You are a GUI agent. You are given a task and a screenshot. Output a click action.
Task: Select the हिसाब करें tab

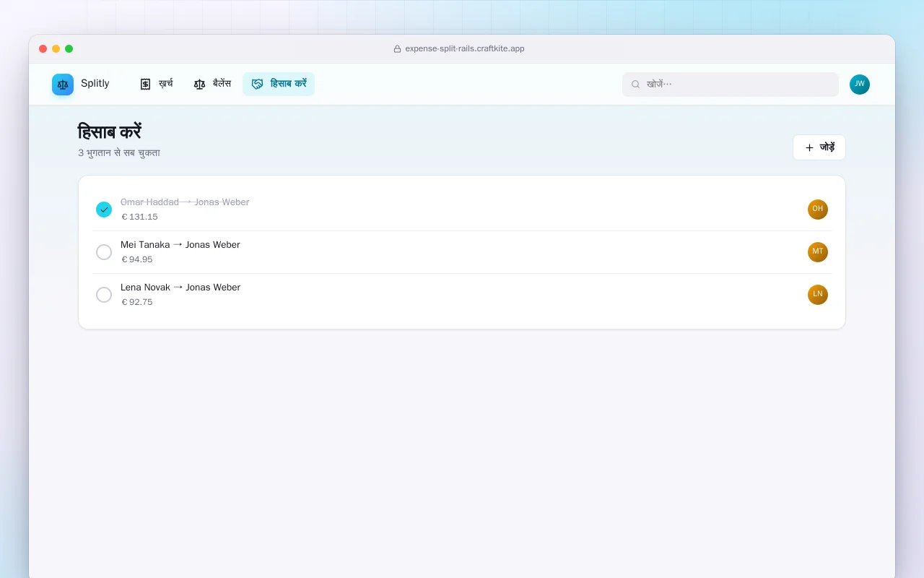pos(279,84)
